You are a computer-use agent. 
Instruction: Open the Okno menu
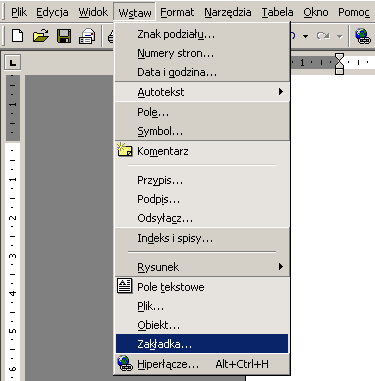click(x=316, y=12)
